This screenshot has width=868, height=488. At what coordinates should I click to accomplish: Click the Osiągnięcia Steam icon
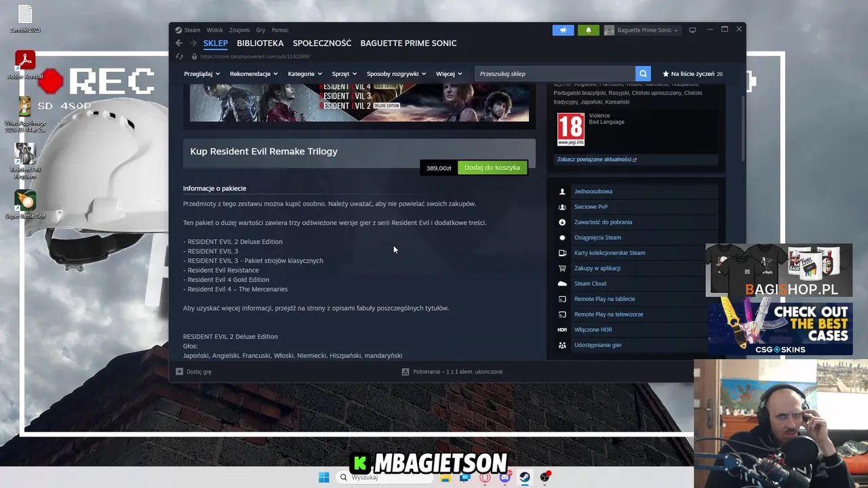point(562,238)
